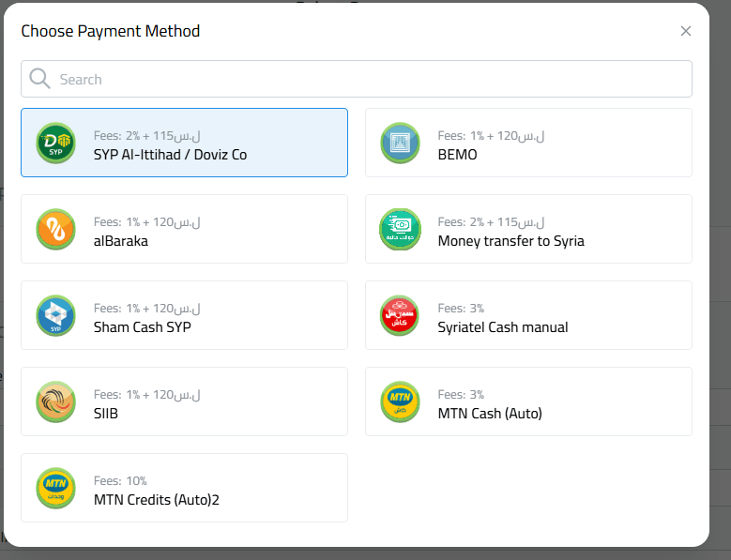The height and width of the screenshot is (560, 731).
Task: Click the MTN Credits (Auto)2 logo icon
Action: 56,488
